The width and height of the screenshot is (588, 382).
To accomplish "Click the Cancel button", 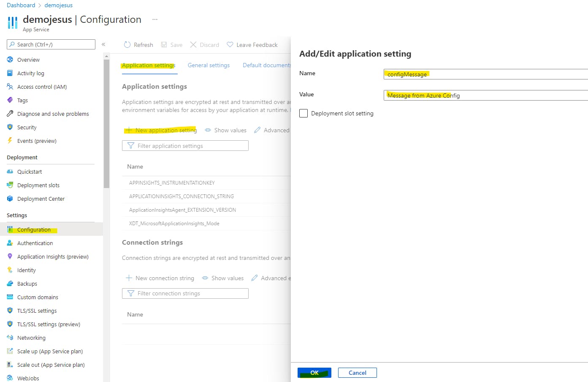I will click(x=358, y=373).
